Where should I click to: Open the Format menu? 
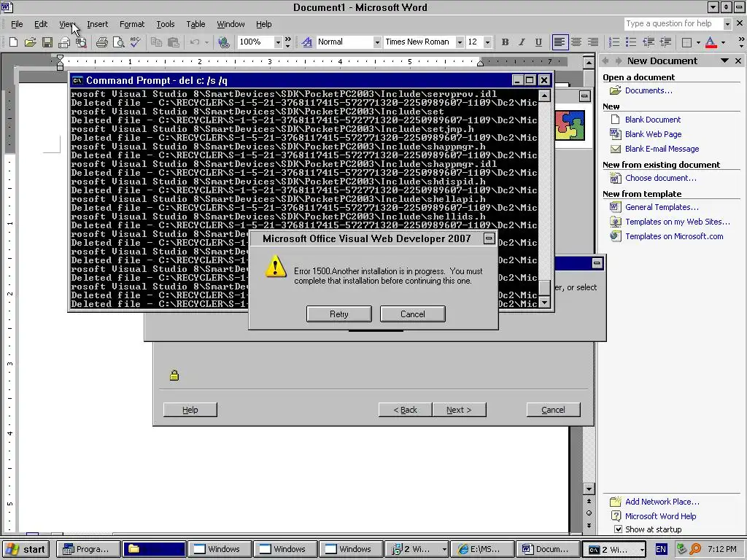[x=132, y=24]
